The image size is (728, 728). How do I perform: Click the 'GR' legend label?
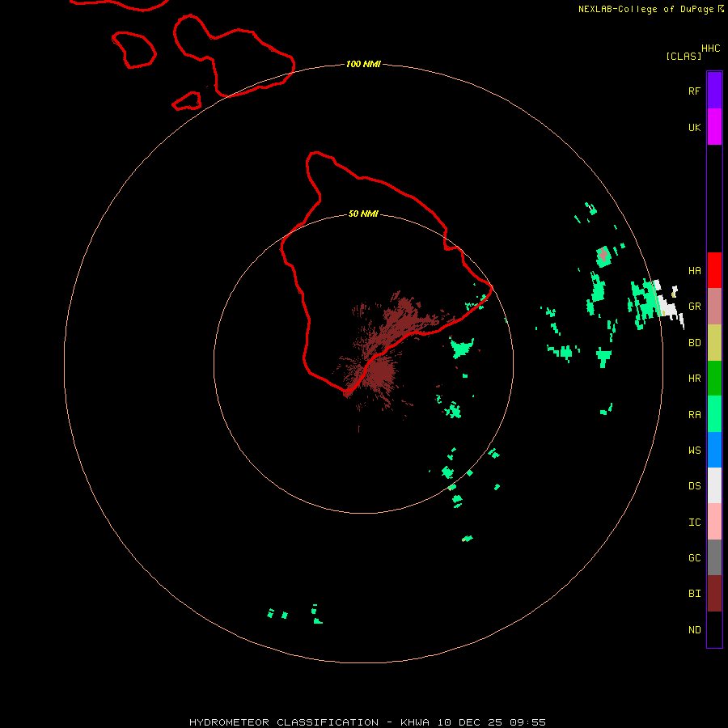click(x=694, y=307)
